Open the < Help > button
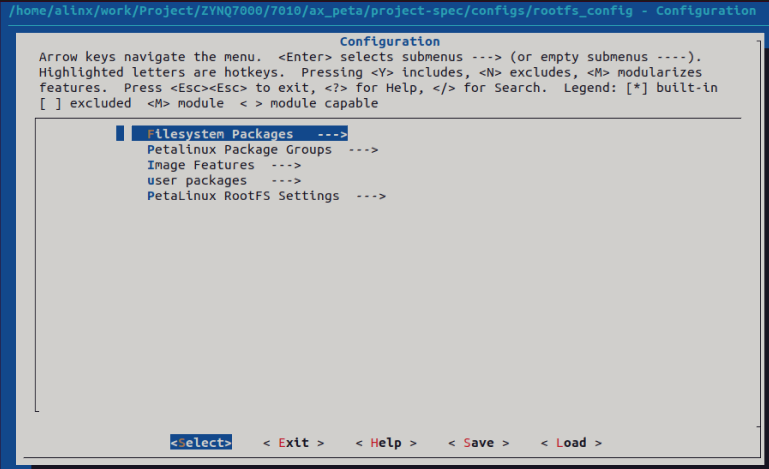The height and width of the screenshot is (469, 769). 386,443
